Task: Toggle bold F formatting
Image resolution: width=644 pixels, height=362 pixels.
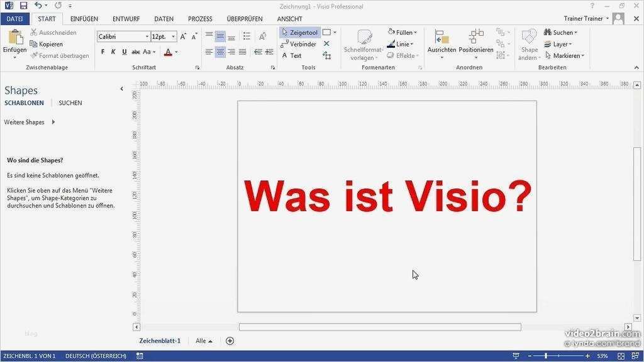Action: pos(103,52)
